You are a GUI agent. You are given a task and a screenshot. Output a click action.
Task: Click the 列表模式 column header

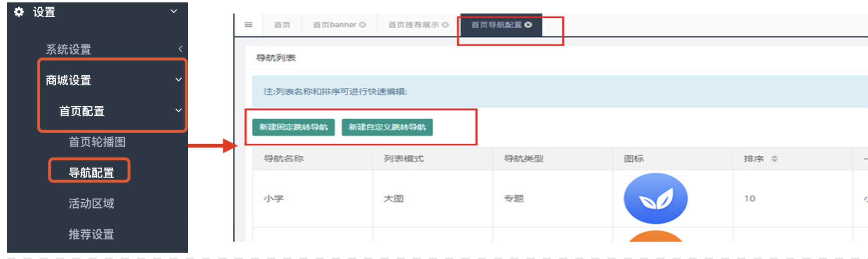(404, 159)
